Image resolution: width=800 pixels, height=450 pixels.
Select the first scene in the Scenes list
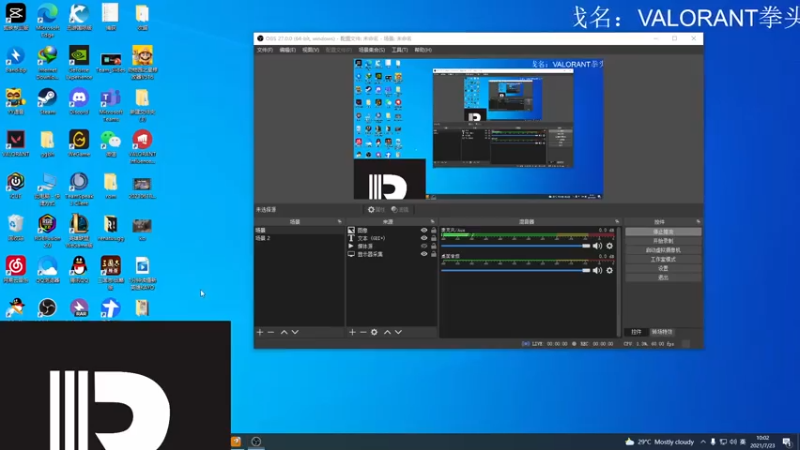299,230
